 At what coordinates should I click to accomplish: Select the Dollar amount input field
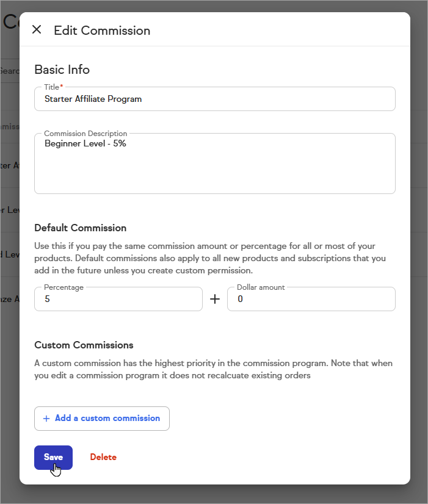(x=311, y=300)
